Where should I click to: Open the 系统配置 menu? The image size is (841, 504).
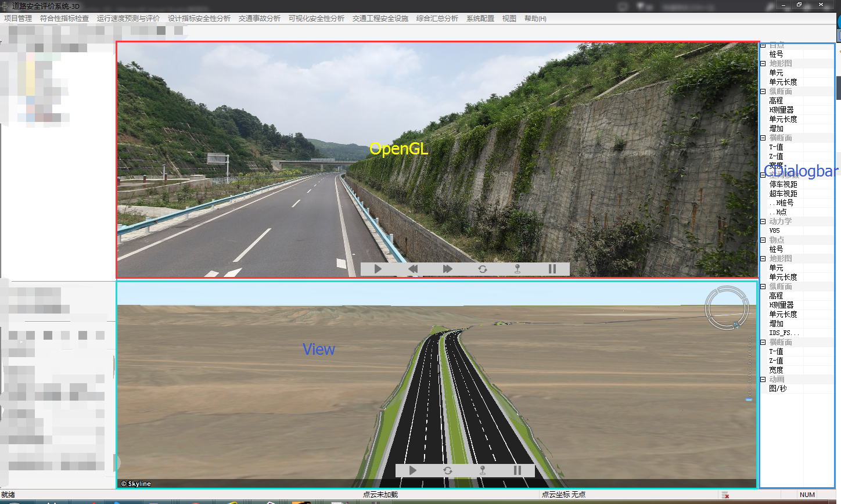click(480, 18)
